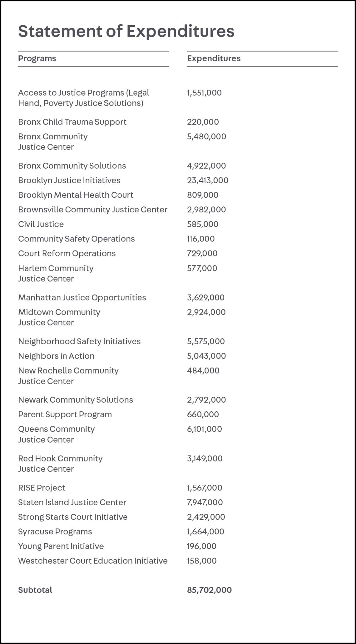Image resolution: width=356 pixels, height=644 pixels.
Task: Click Brooklyn Justice Initiatives program name
Action: point(69,181)
